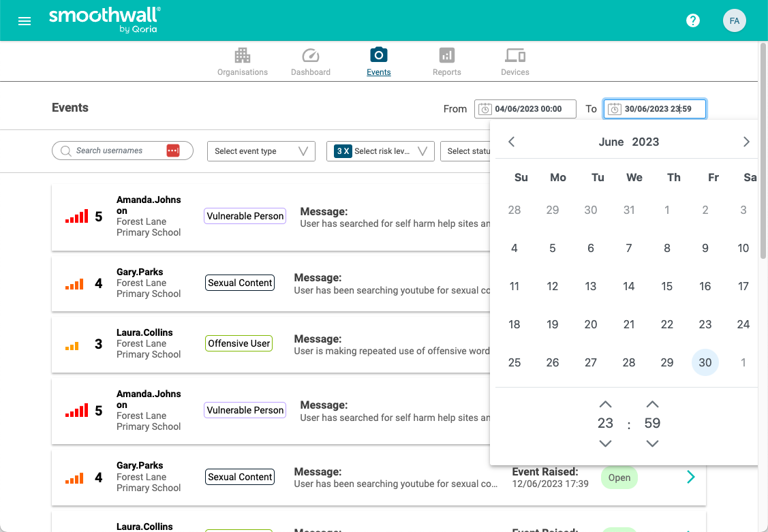Viewport: 768px width, 532px height.
Task: Open the hamburger navigation menu
Action: pos(25,21)
